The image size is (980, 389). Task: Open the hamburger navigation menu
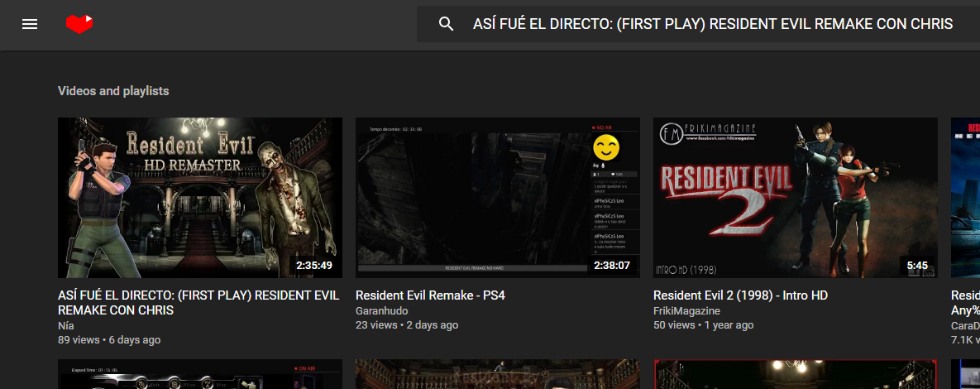(x=30, y=24)
